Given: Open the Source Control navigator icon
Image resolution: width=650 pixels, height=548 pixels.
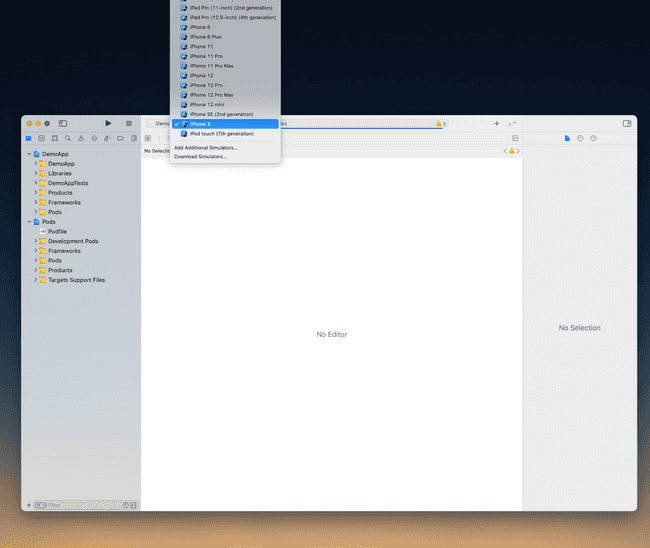Looking at the screenshot, I should tap(41, 138).
